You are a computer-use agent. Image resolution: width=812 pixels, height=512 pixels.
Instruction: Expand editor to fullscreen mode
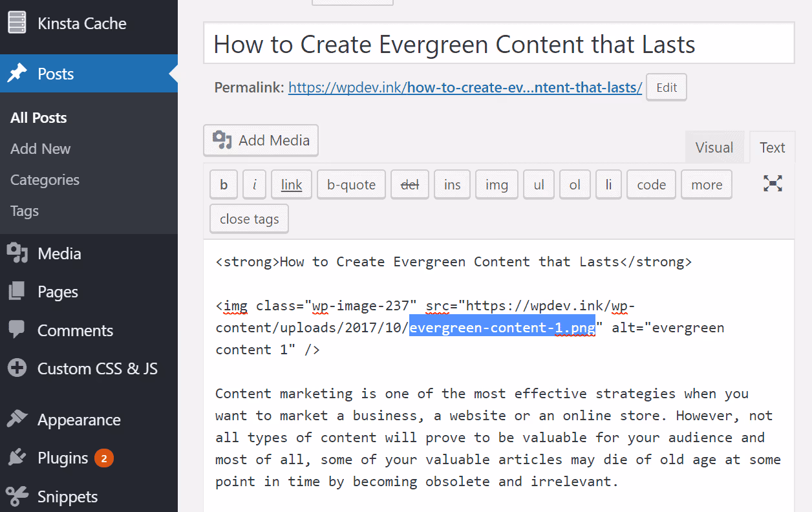pyautogui.click(x=772, y=184)
